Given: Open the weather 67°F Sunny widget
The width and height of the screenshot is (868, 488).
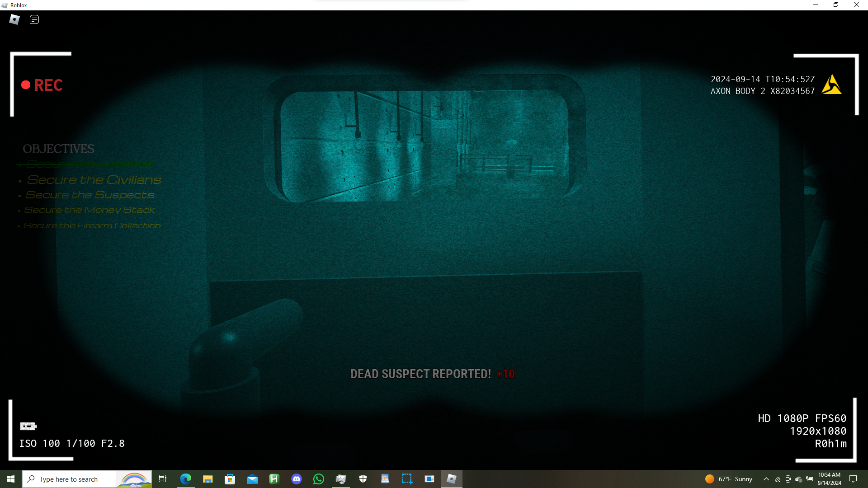Looking at the screenshot, I should click(x=729, y=479).
